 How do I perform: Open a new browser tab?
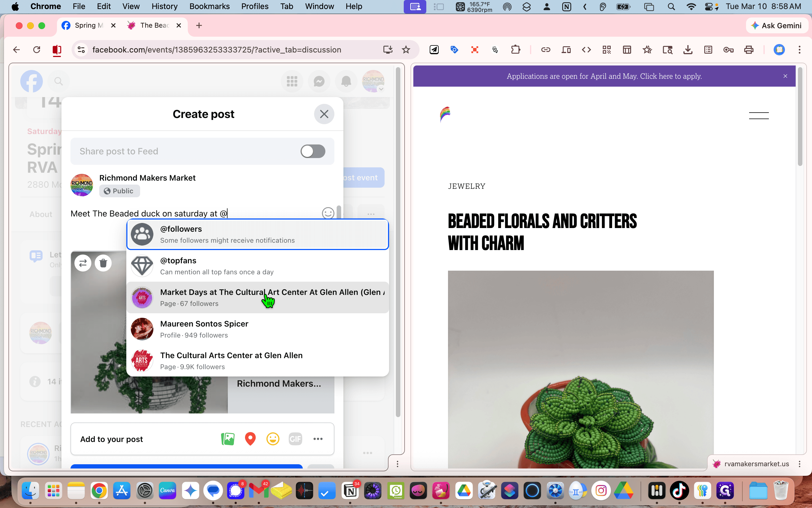pos(199,25)
